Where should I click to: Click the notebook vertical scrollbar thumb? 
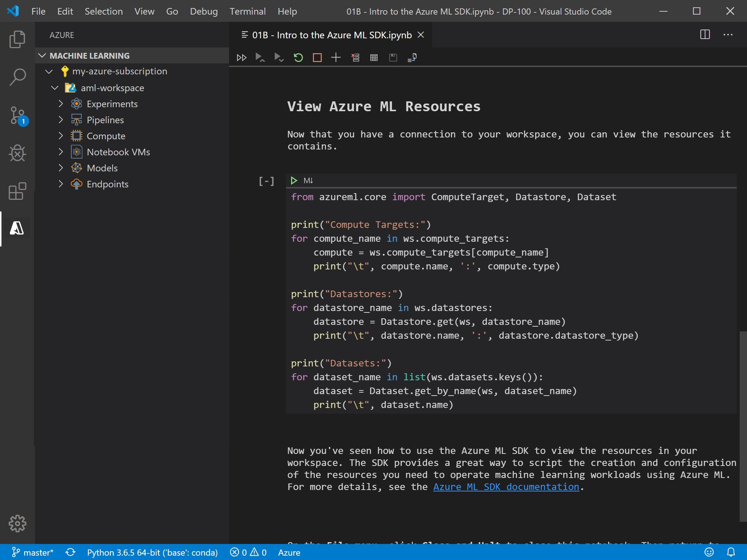(x=743, y=426)
